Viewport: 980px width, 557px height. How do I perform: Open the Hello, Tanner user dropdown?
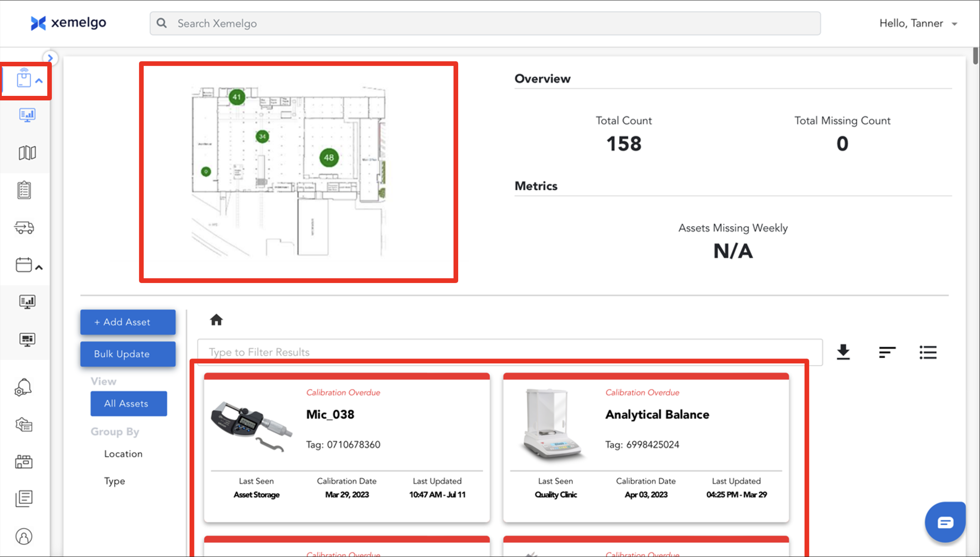[x=918, y=24]
